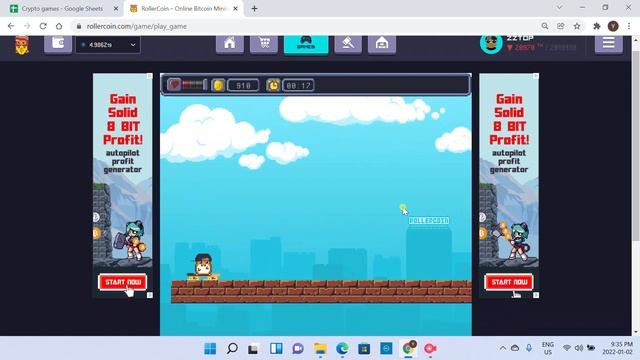Open the volume speaker tray icon

578,348
